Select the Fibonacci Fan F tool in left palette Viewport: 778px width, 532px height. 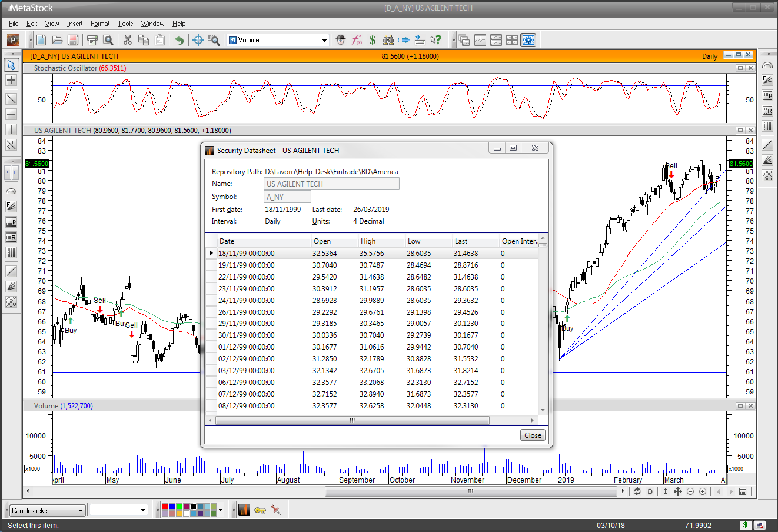[11, 207]
